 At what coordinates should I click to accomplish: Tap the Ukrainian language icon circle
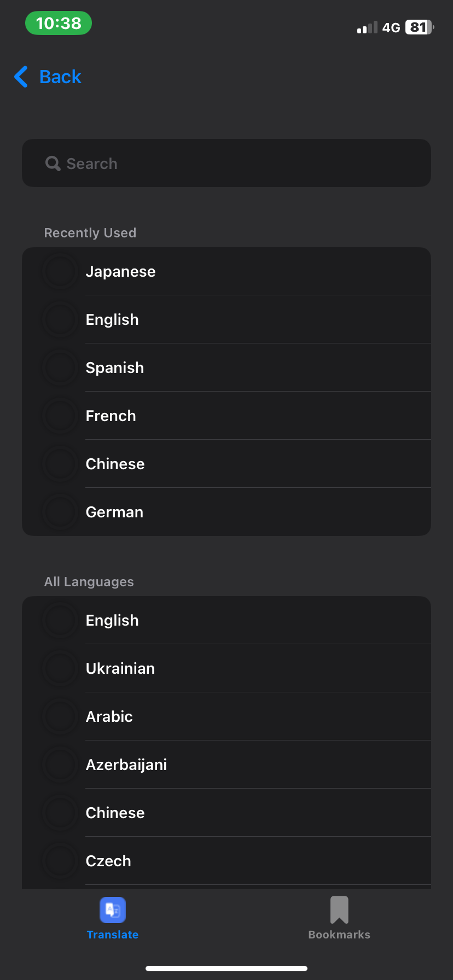point(60,668)
